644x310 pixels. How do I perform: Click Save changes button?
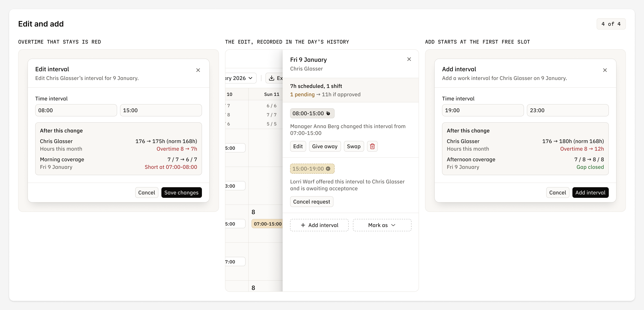coord(181,193)
